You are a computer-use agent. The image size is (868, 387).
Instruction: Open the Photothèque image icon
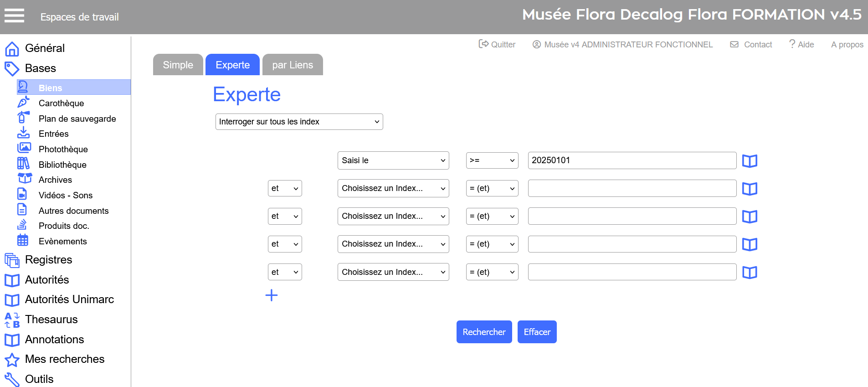[x=24, y=148]
